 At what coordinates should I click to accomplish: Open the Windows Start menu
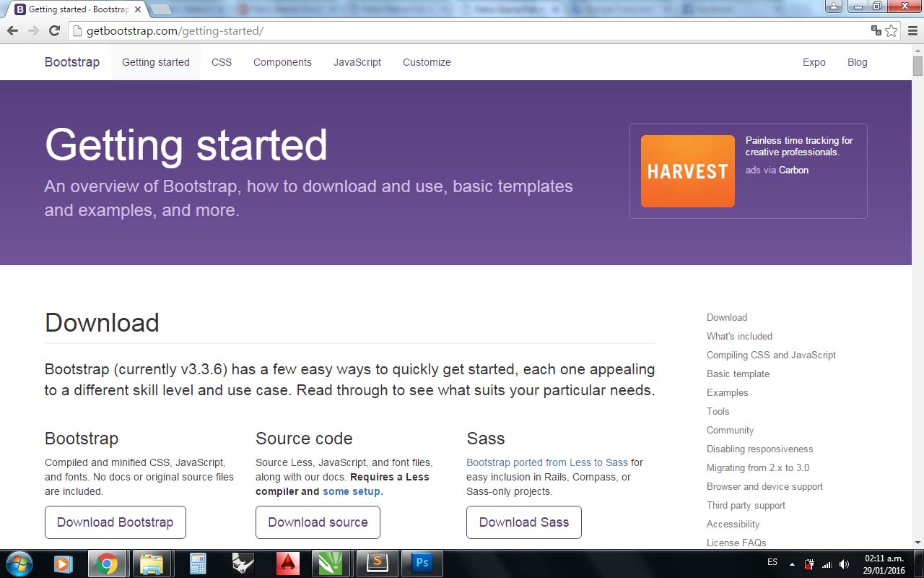click(x=19, y=564)
